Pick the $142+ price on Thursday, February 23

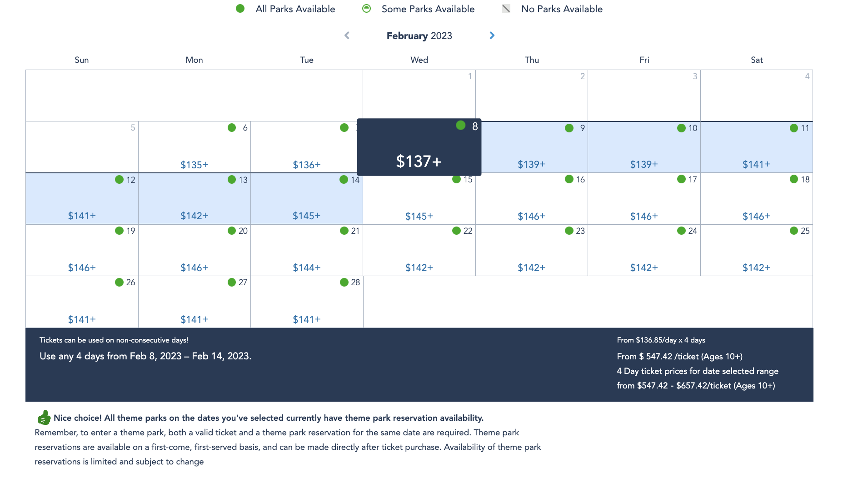click(531, 267)
